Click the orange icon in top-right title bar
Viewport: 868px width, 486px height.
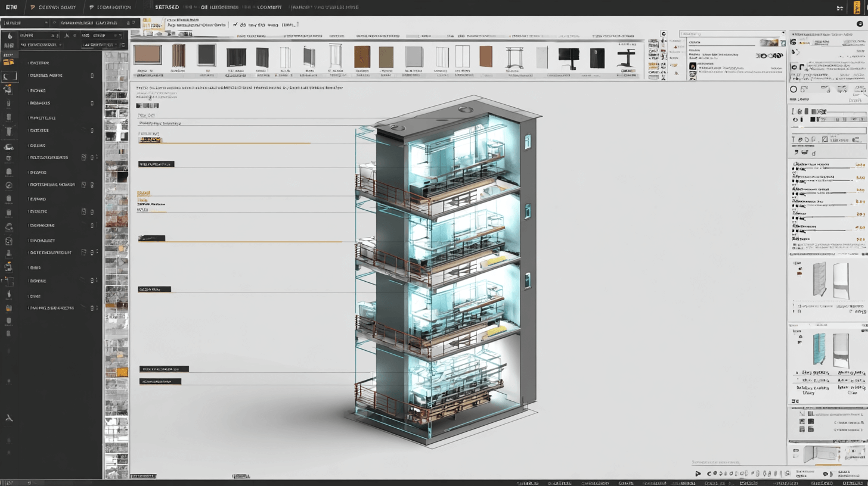tap(857, 8)
